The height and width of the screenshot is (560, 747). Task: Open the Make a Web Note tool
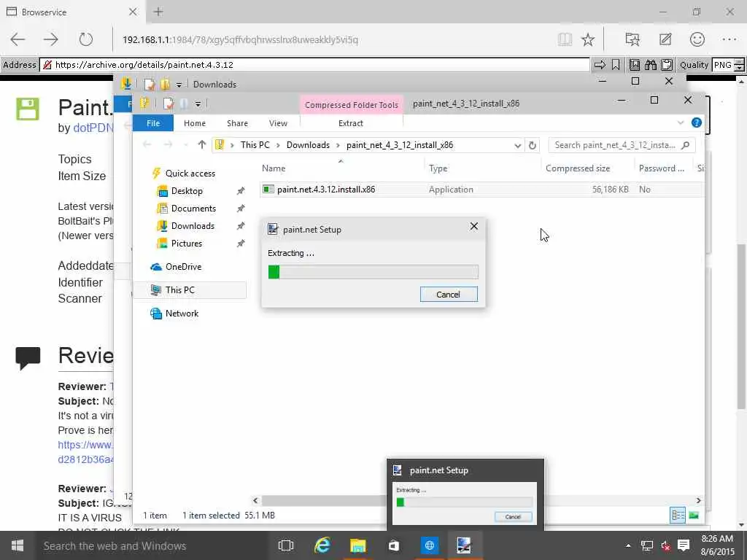pyautogui.click(x=665, y=39)
